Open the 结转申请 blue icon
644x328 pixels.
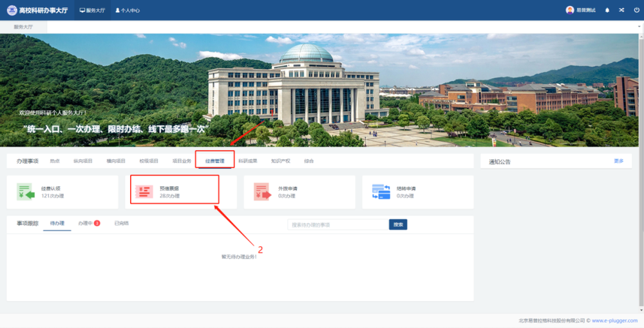pos(381,191)
